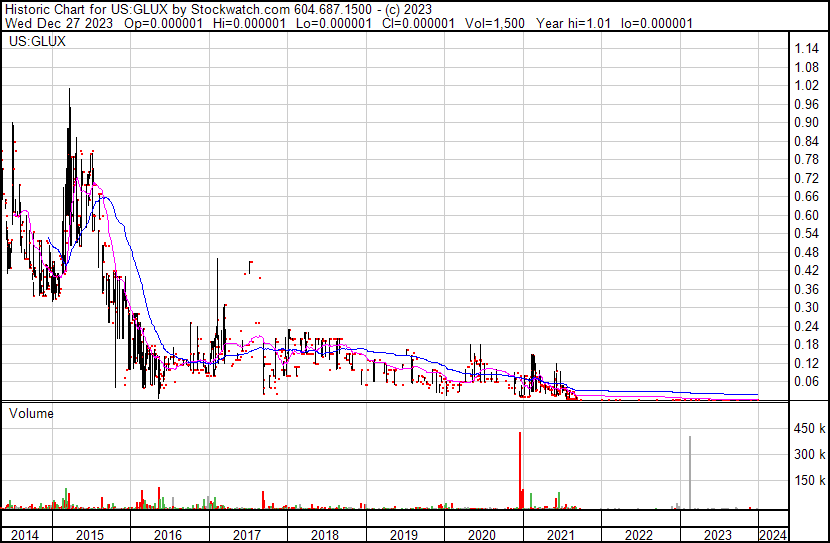Viewport: 830px width, 543px height.
Task: Click the price spike candle in early 2017
Action: (218, 263)
